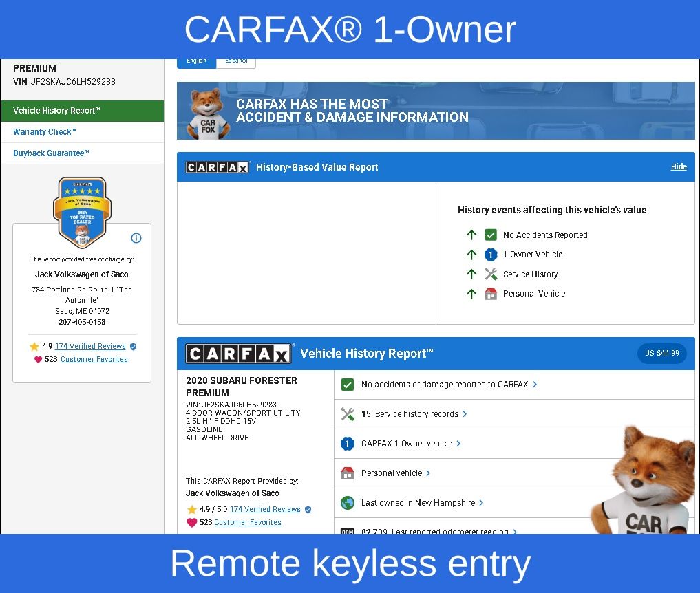Click the blue 1-Owner badge icon
Image resolution: width=700 pixels, height=593 pixels.
click(x=348, y=444)
